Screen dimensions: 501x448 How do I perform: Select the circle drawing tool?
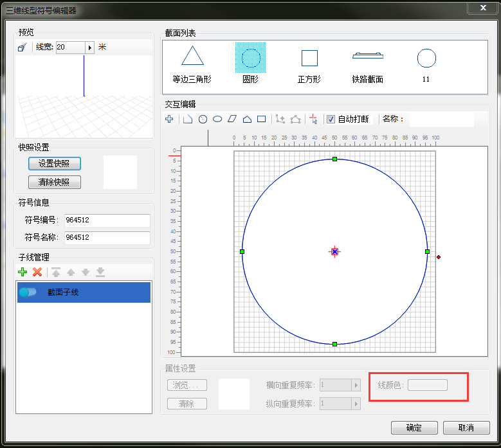point(203,119)
